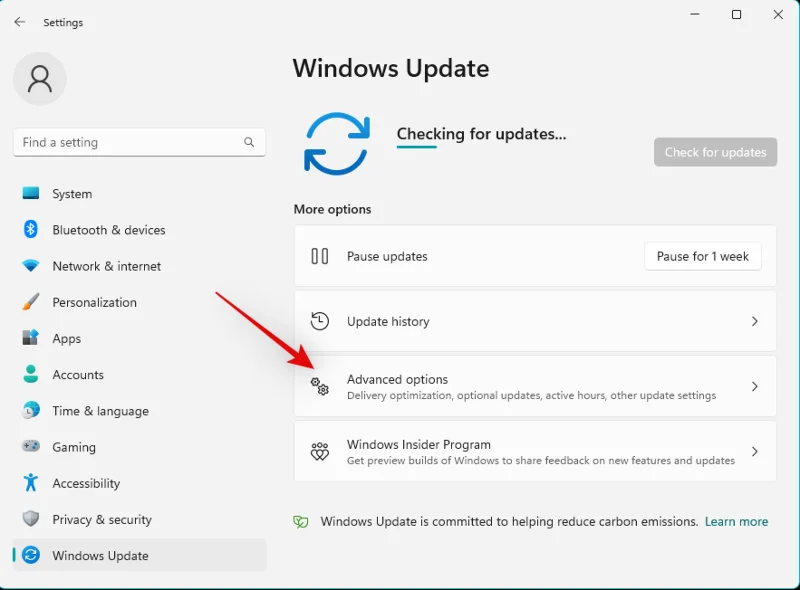Click the back arrow in Settings
This screenshot has width=800, height=590.
pos(19,22)
